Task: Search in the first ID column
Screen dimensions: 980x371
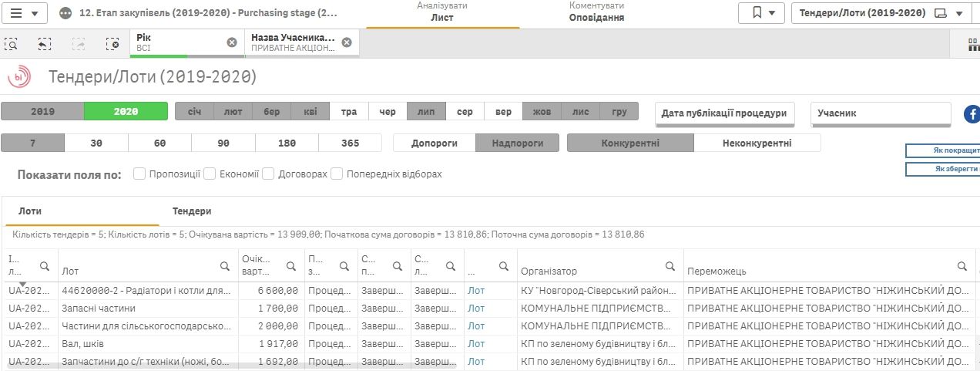Action: tap(45, 266)
